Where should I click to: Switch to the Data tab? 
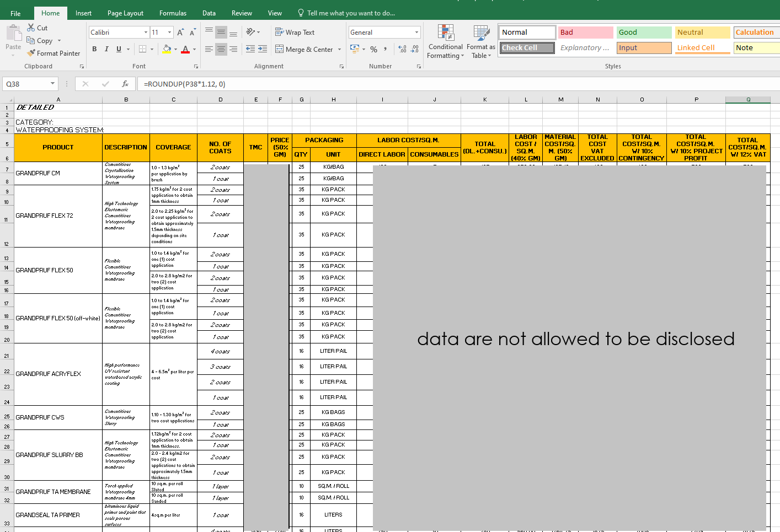pos(209,13)
